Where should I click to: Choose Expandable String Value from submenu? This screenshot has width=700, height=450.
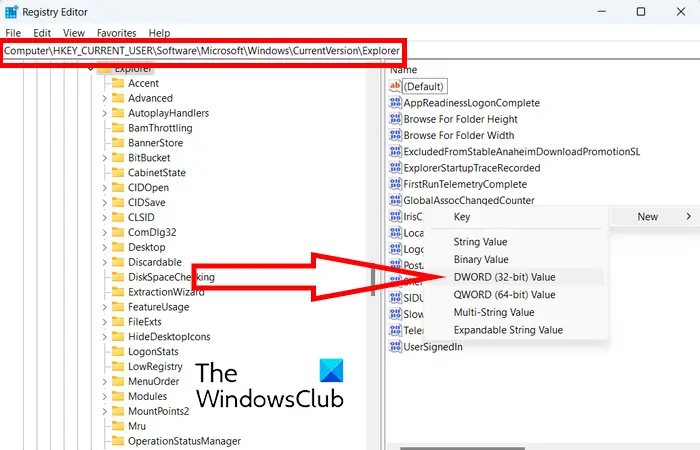(515, 330)
